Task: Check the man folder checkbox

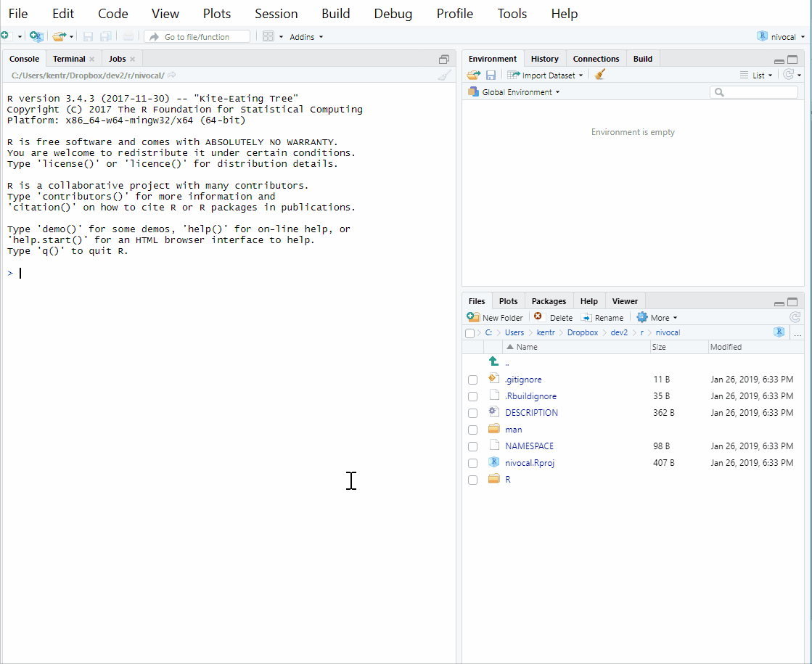Action: [x=472, y=430]
